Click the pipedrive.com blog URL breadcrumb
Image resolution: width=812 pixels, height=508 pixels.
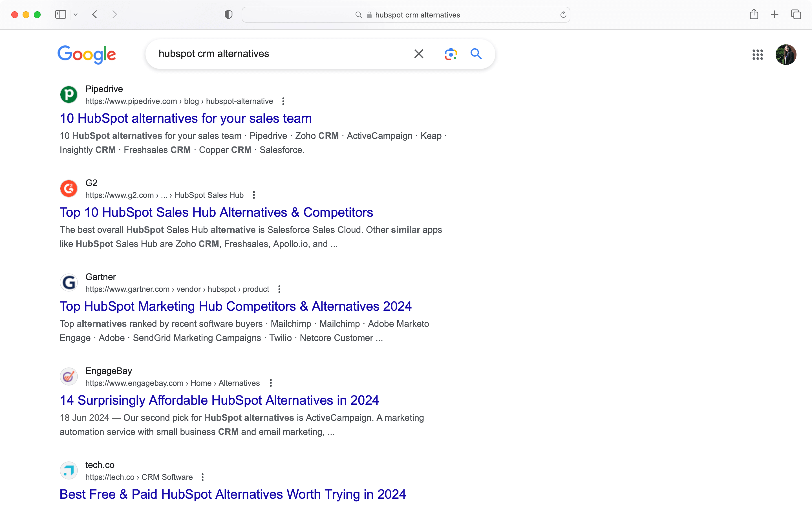coord(179,101)
